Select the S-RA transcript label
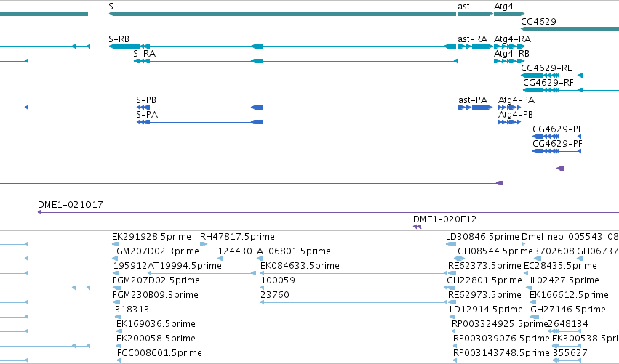 pyautogui.click(x=145, y=54)
